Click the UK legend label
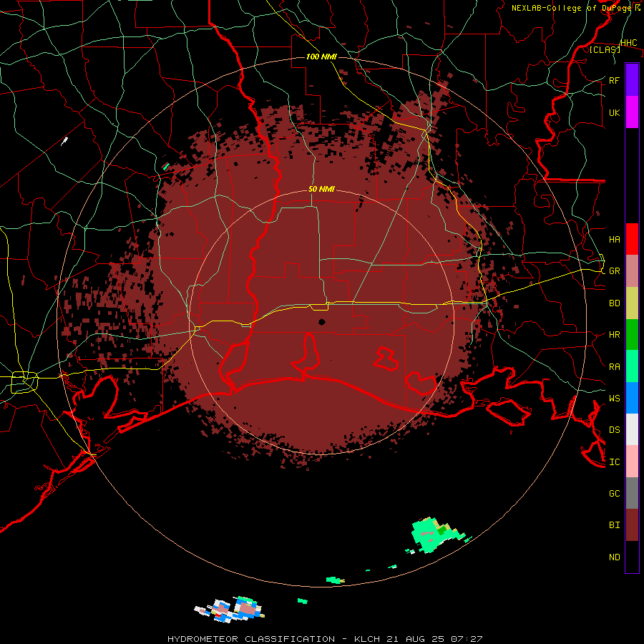This screenshot has width=644, height=644. [615, 112]
